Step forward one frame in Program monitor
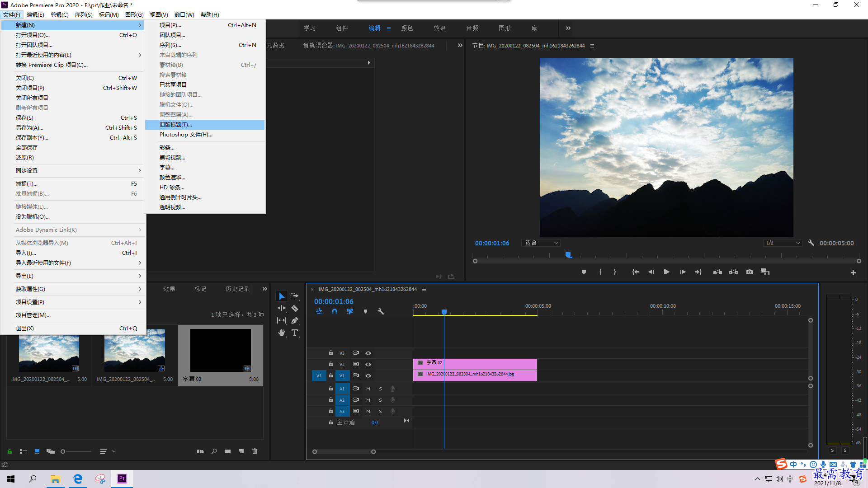 pos(683,272)
